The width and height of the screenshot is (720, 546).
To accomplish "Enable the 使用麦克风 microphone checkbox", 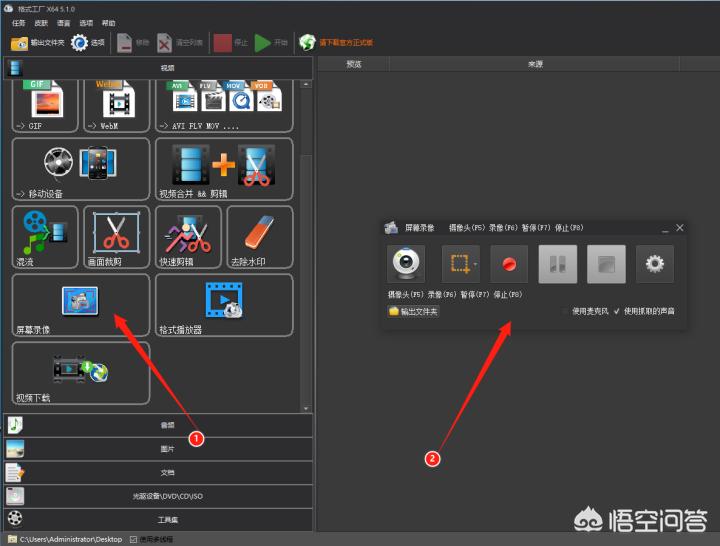I will point(567,311).
